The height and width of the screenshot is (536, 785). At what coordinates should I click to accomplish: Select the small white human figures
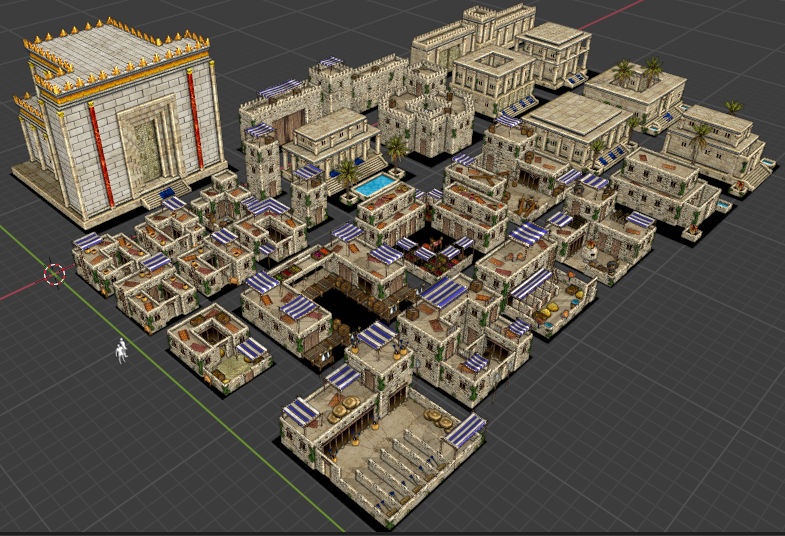(121, 350)
